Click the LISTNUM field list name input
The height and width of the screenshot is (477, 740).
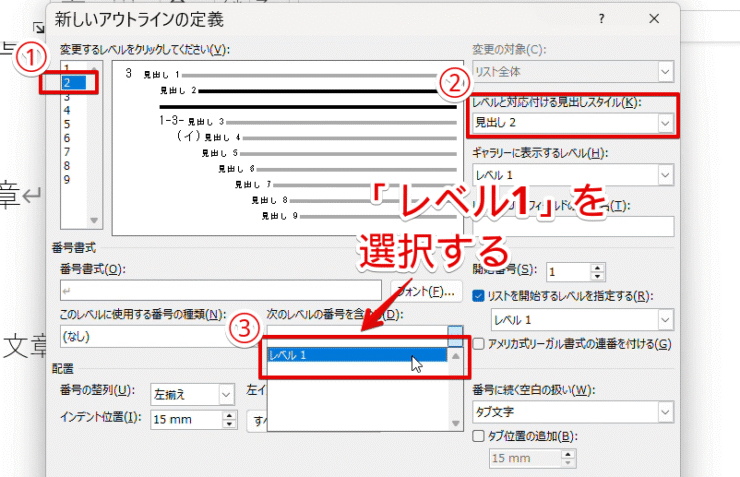(573, 226)
